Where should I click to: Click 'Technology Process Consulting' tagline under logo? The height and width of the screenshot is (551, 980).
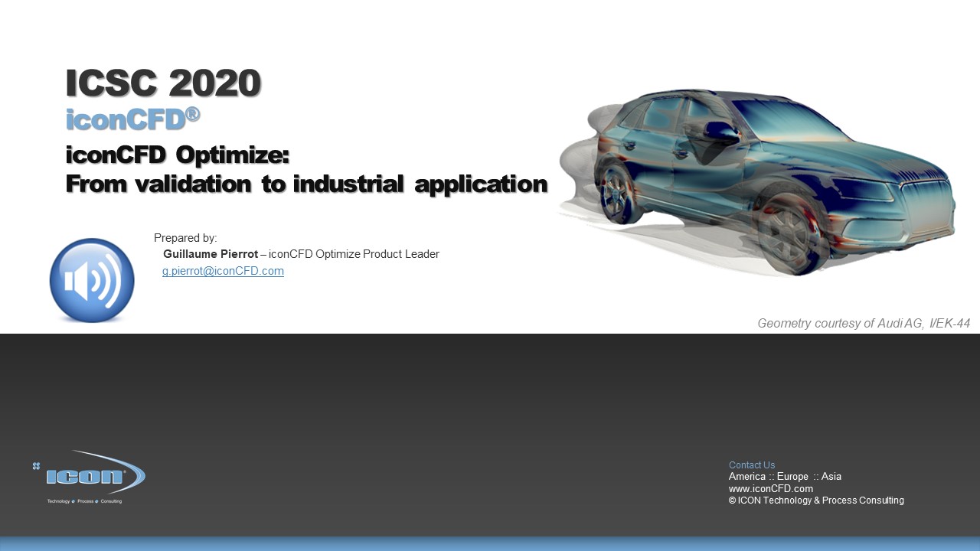tap(84, 501)
